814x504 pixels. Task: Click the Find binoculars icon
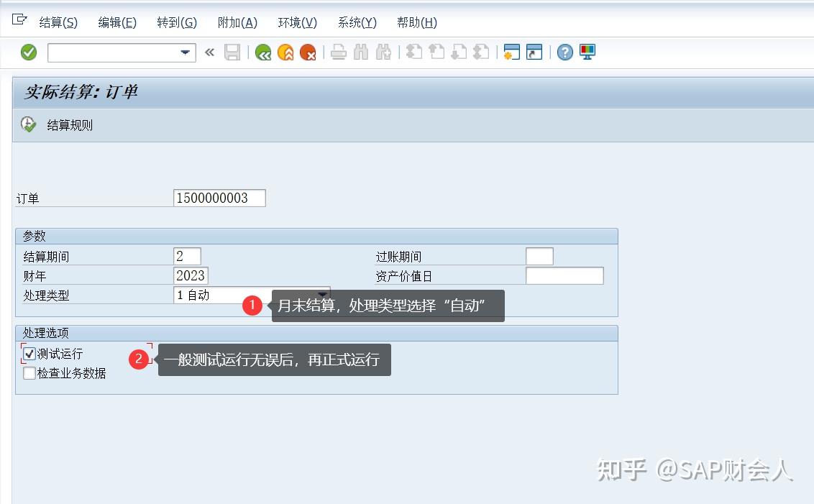(x=361, y=52)
